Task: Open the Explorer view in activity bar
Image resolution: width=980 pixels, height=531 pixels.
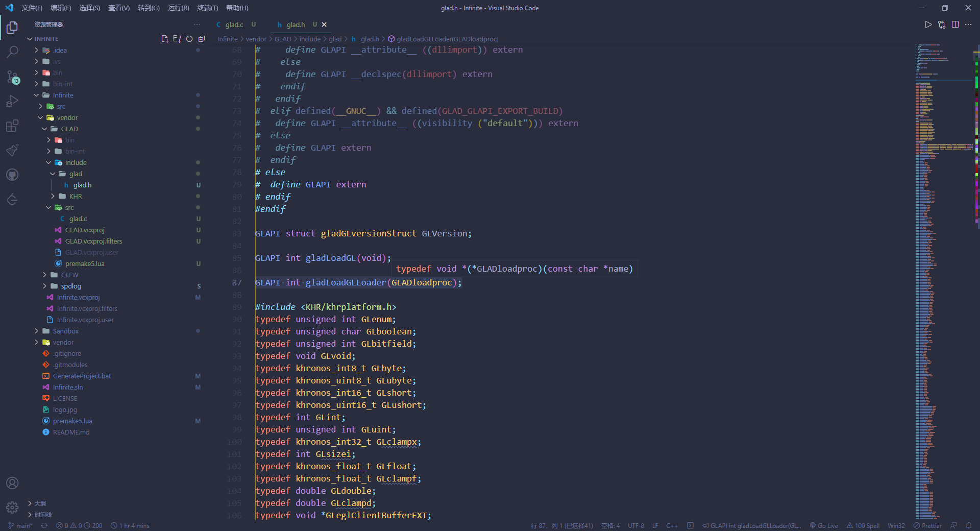Action: (12, 27)
